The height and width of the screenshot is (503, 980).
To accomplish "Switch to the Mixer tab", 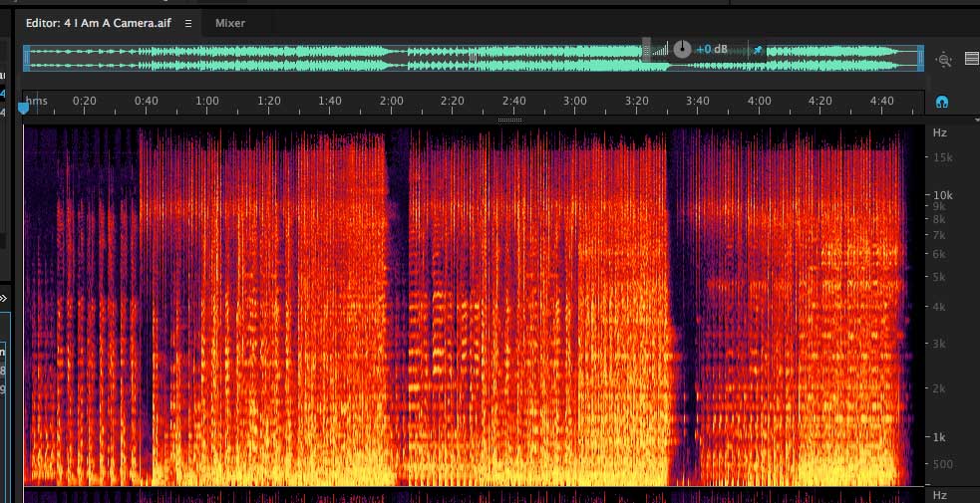I will (x=230, y=23).
